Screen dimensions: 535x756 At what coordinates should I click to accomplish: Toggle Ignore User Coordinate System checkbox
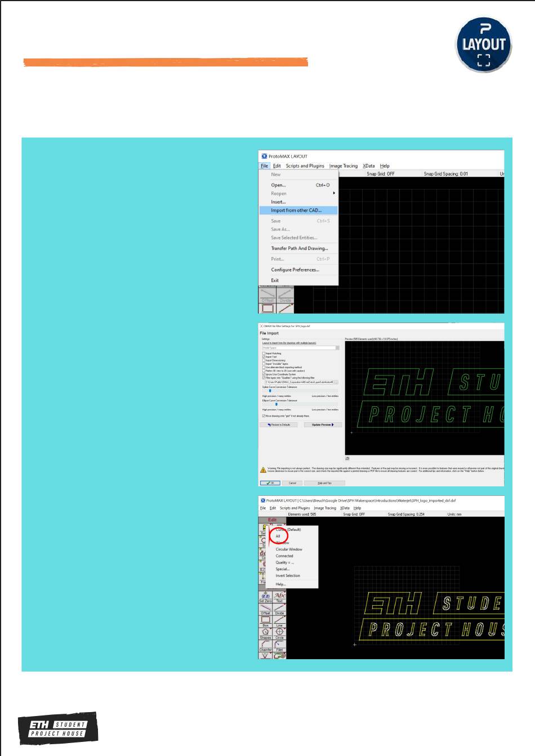[x=264, y=374]
